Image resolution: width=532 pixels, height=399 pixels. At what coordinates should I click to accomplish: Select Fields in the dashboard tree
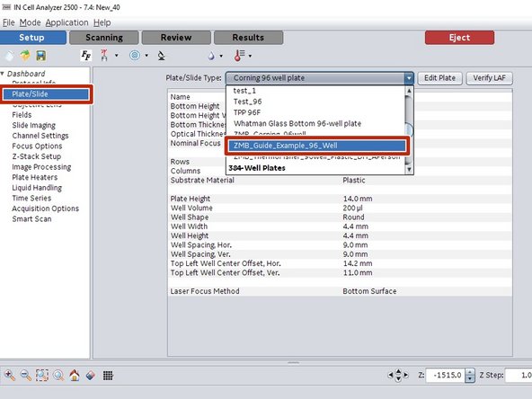pos(22,115)
